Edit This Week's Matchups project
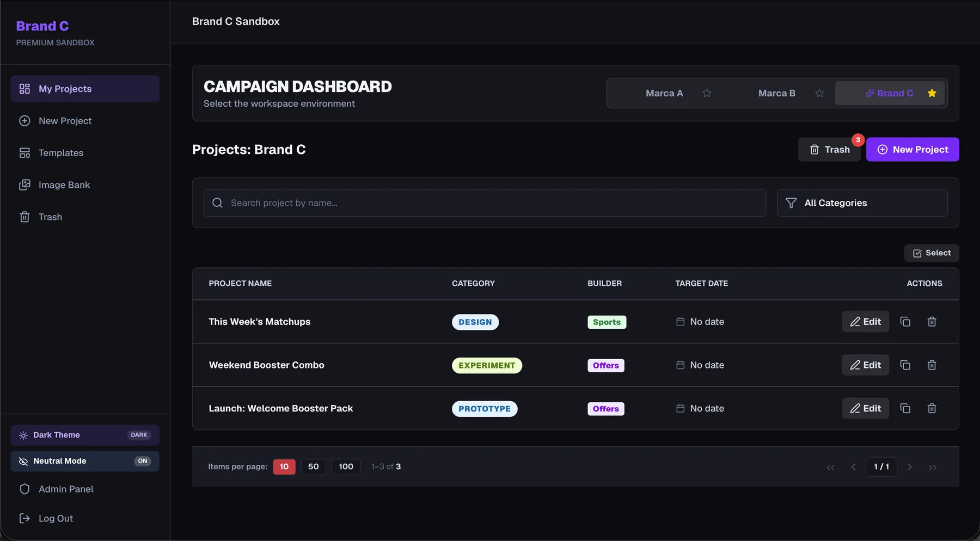Image resolution: width=980 pixels, height=541 pixels. point(866,322)
